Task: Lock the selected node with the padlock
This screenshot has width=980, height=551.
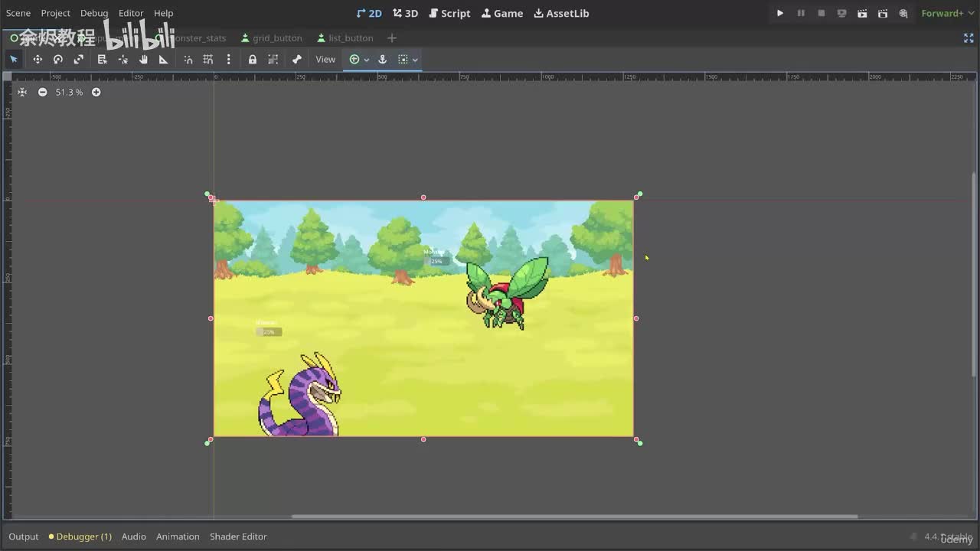Action: (x=253, y=59)
